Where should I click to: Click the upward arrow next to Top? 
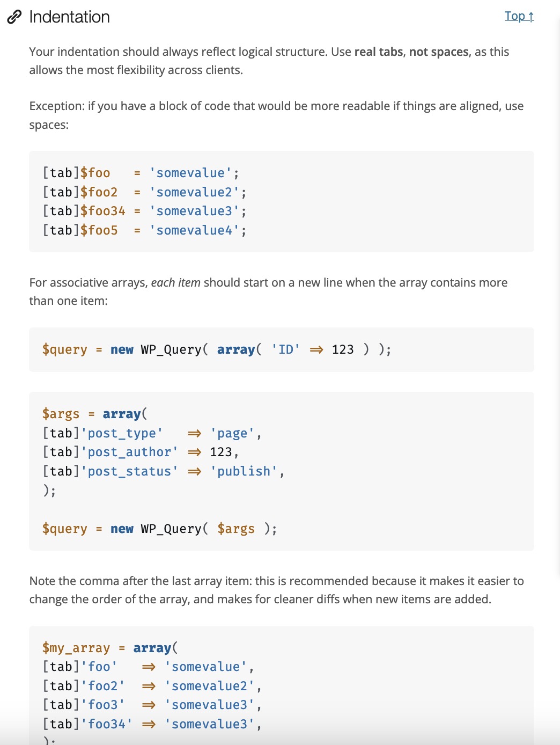530,16
